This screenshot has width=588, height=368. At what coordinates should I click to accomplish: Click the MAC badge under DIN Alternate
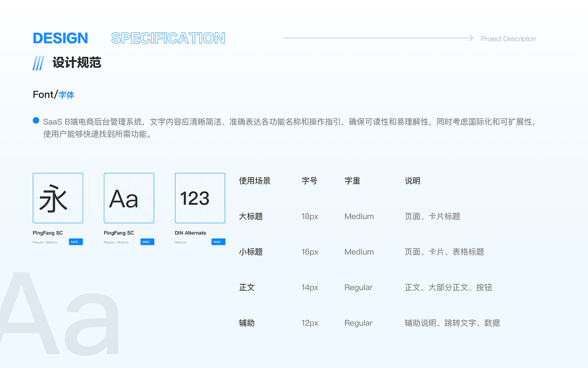click(218, 242)
